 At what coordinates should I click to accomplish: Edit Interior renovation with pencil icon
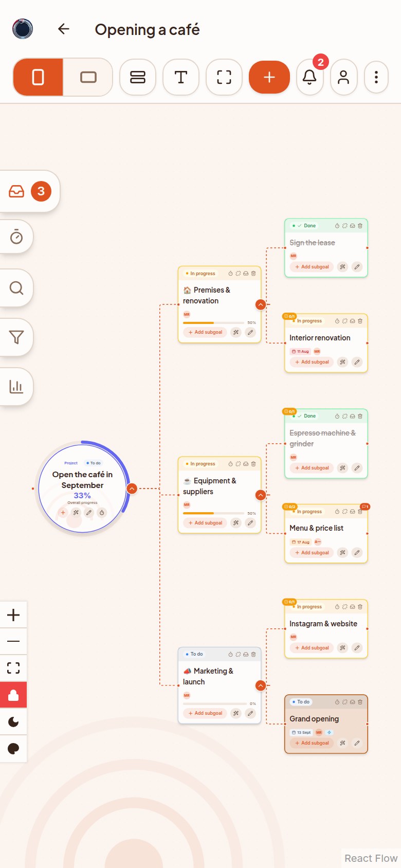pyautogui.click(x=357, y=362)
